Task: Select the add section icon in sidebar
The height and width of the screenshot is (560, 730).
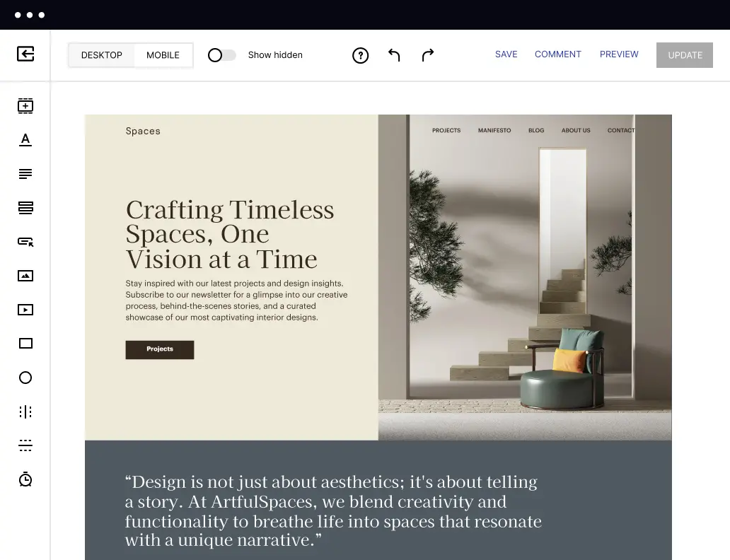Action: coord(25,106)
